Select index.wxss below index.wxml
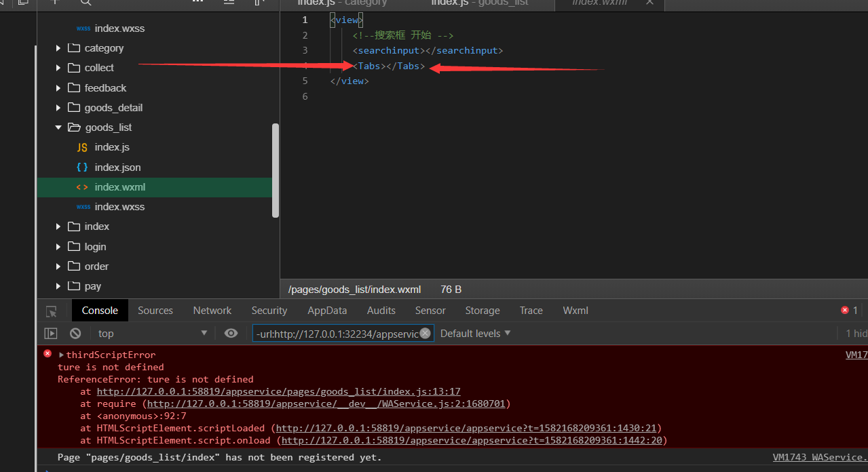 (x=119, y=207)
